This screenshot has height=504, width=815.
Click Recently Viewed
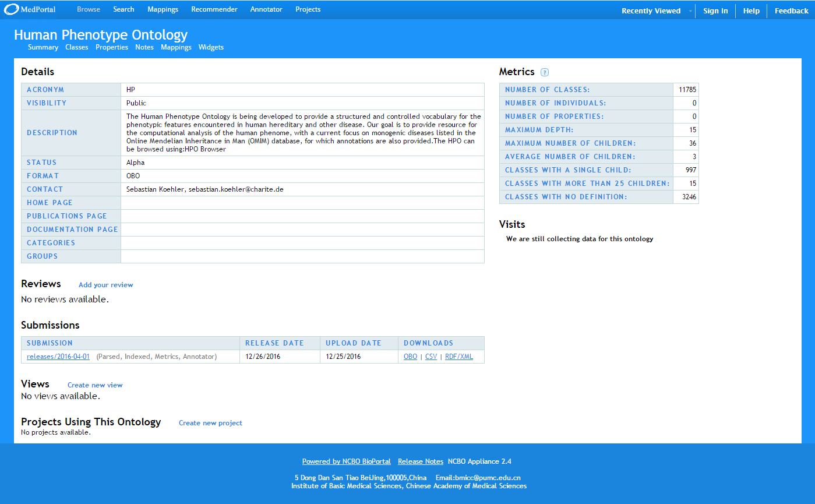tap(651, 11)
